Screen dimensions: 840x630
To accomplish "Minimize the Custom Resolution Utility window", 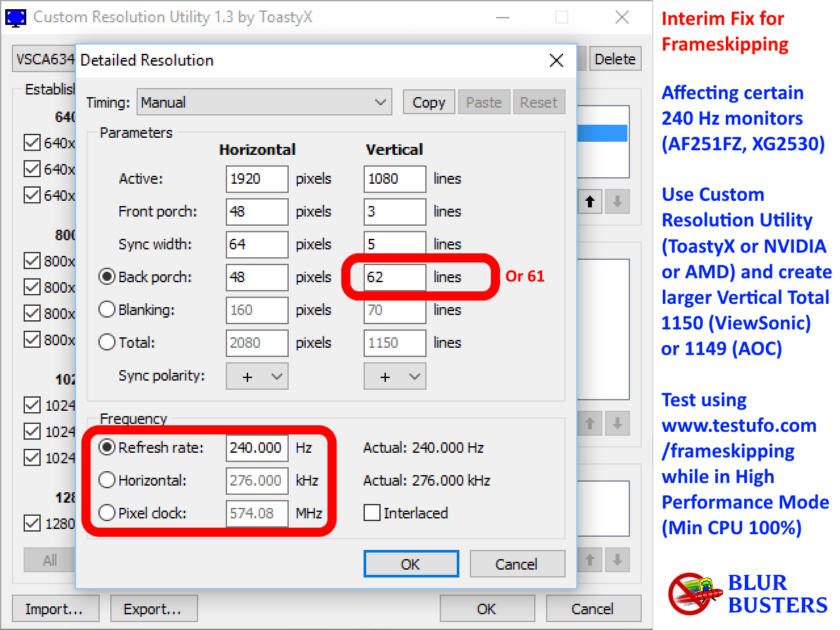I will tap(503, 17).
